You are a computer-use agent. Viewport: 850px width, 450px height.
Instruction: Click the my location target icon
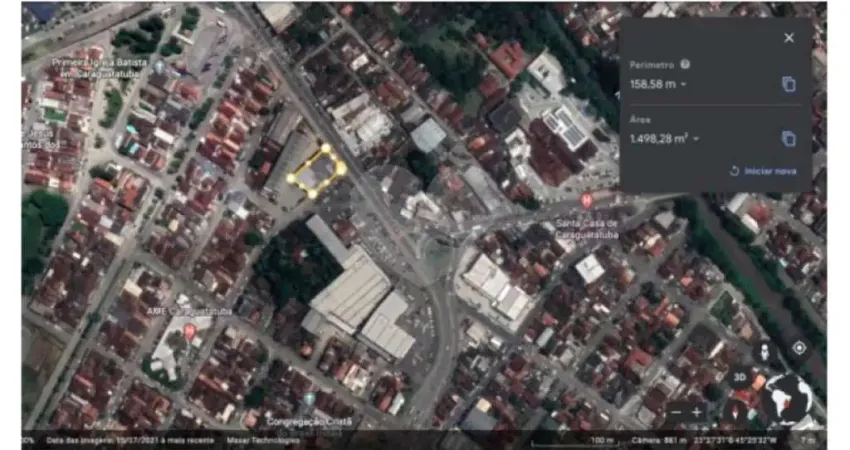(799, 348)
